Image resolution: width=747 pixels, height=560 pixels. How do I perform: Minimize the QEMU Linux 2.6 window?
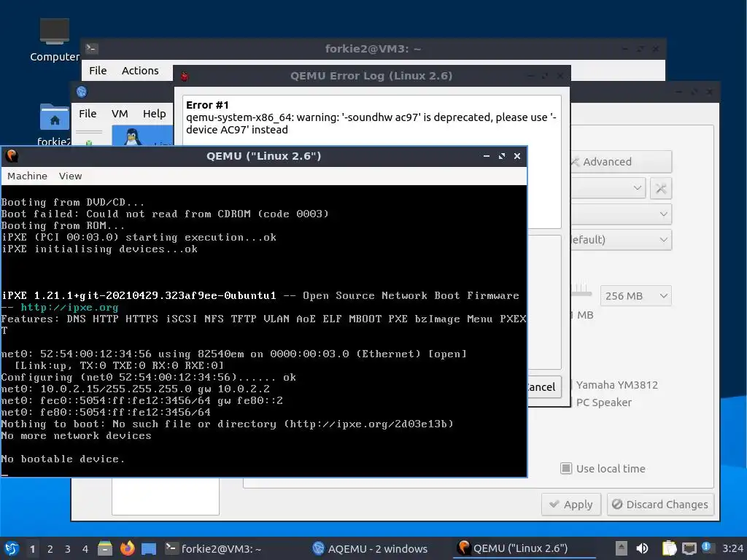[x=487, y=156]
